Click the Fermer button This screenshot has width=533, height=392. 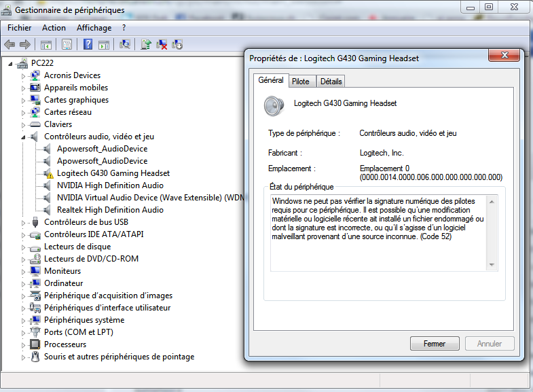pos(435,344)
